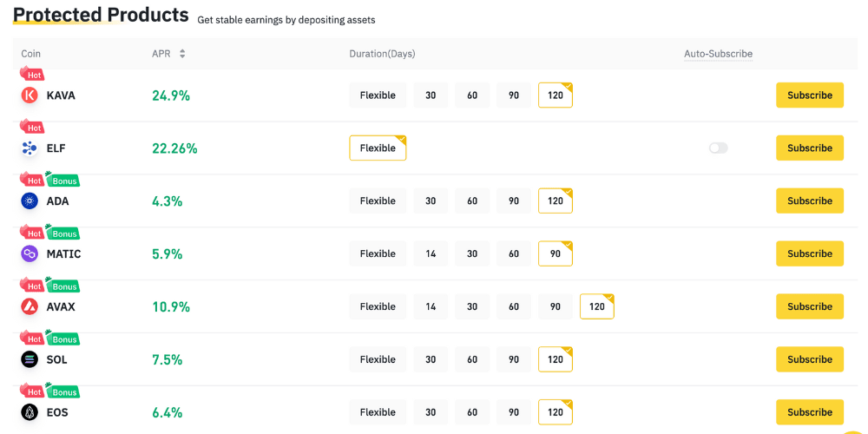Select Flexible duration for ELF
Image resolution: width=868 pixels, height=434 pixels.
tap(378, 148)
